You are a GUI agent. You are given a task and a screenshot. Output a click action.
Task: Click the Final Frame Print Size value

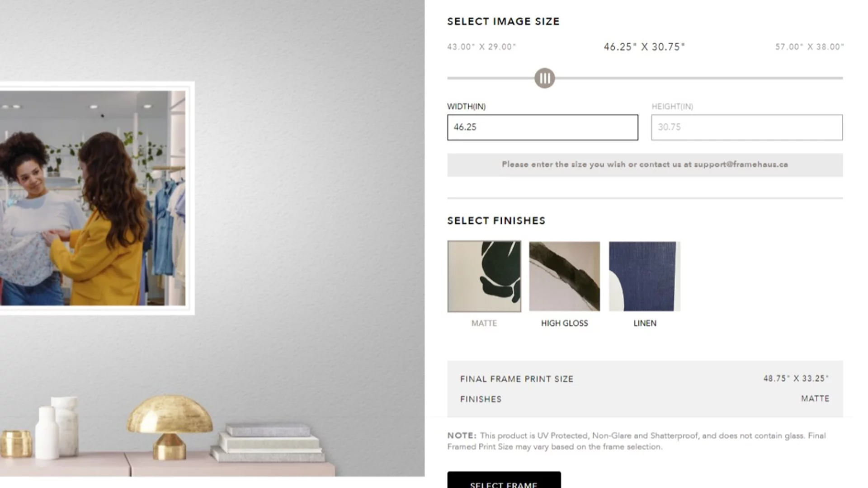[796, 379]
